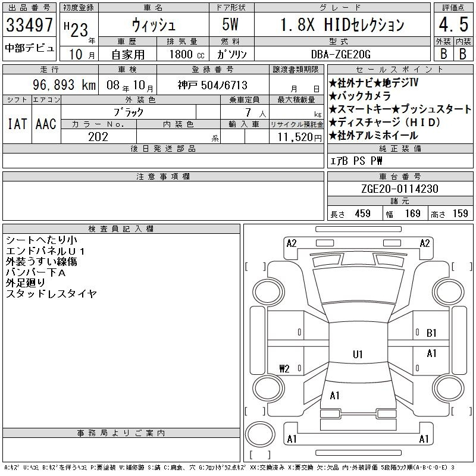476x476 pixels.
Task: Select the 検査員記入欄 section header
Action: [x=121, y=229]
